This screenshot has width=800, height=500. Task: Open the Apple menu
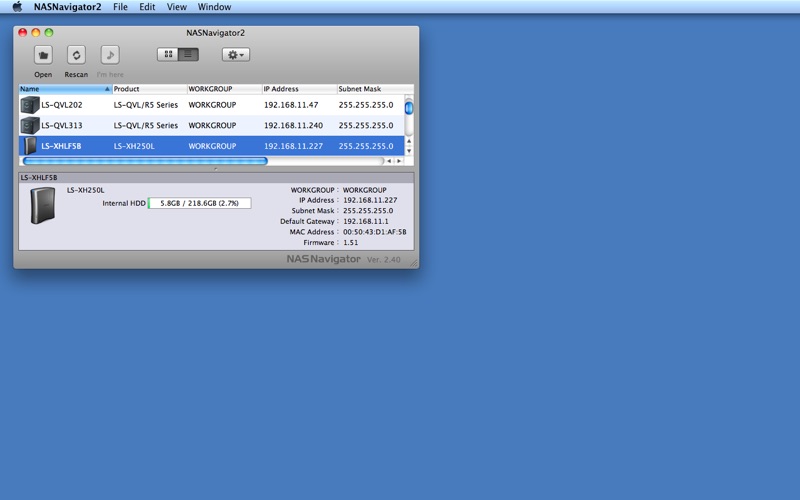pyautogui.click(x=16, y=7)
